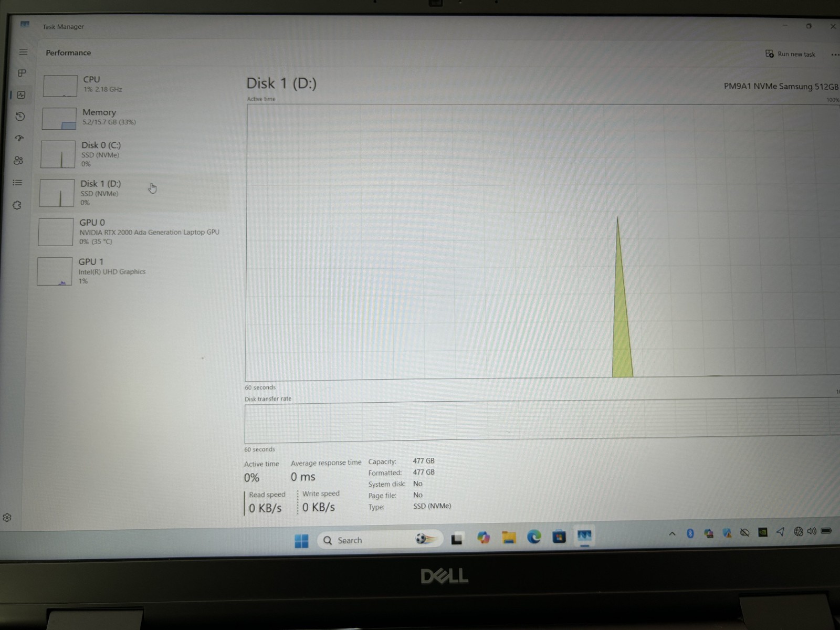Click the CPU mini graph thumbnail

pos(60,86)
